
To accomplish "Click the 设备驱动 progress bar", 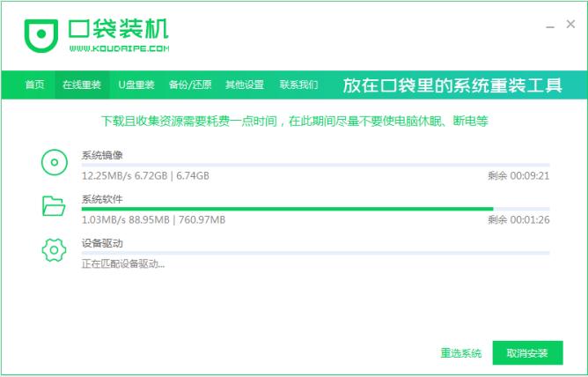I will click(x=315, y=253).
